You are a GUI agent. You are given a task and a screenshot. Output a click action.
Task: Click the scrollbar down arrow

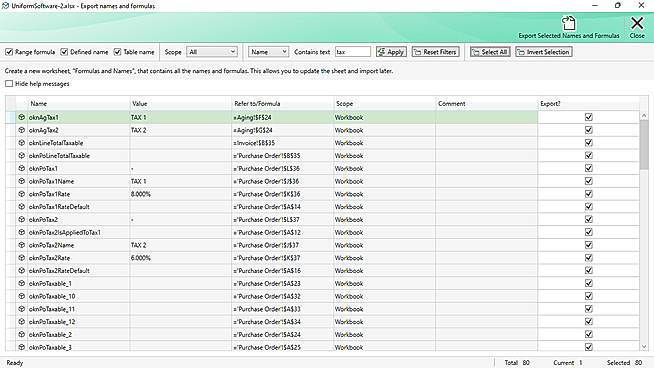tap(644, 346)
